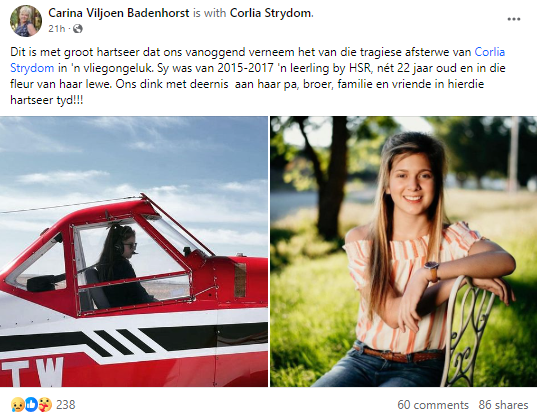537x416 pixels.
Task: Click the TW lettering on the airplane
Action: coord(33,372)
